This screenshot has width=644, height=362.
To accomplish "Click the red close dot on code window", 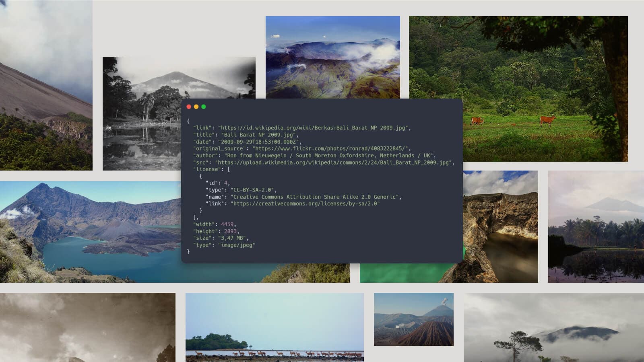I will coord(189,107).
